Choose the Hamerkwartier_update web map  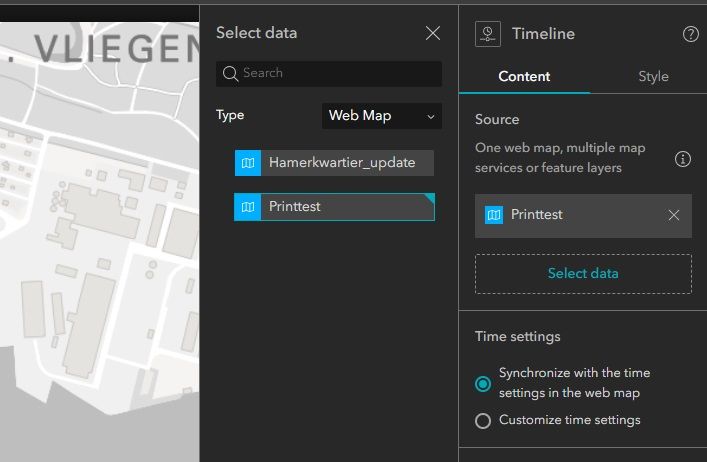pos(341,163)
